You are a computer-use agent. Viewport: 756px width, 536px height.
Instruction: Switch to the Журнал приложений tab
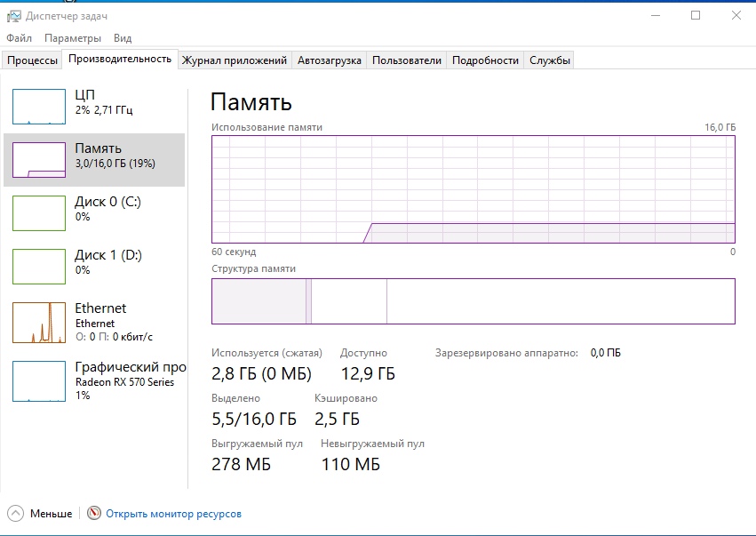coord(234,60)
